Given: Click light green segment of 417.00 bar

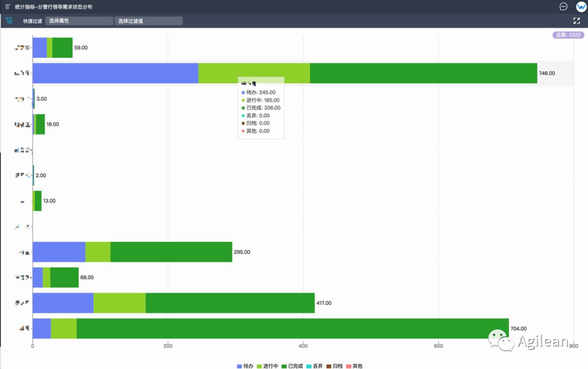Looking at the screenshot, I should tap(120, 303).
